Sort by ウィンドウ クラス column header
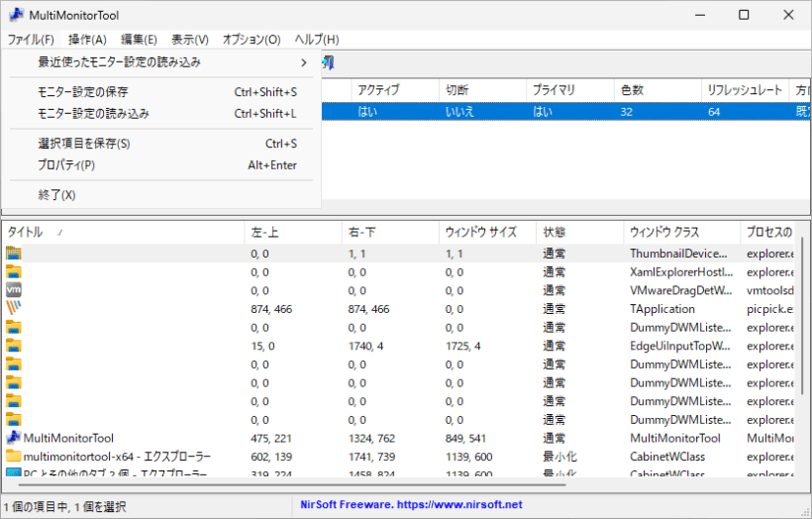 point(682,232)
